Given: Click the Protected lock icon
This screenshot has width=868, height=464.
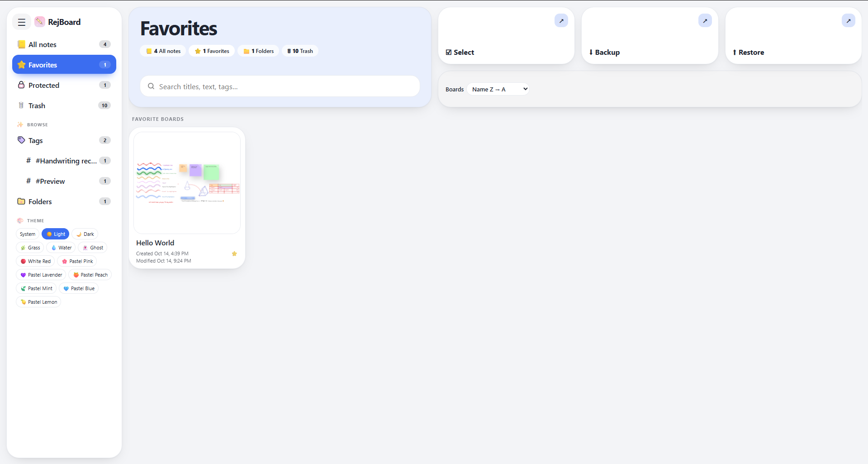Looking at the screenshot, I should click(x=21, y=85).
